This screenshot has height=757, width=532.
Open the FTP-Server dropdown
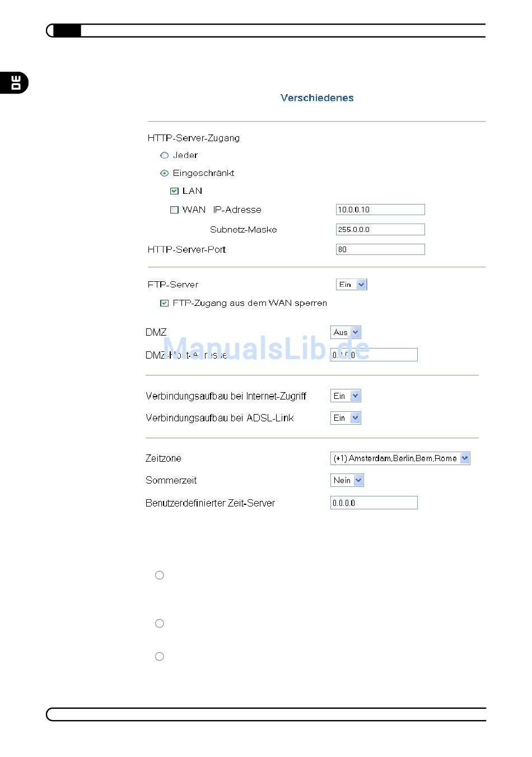(x=352, y=285)
